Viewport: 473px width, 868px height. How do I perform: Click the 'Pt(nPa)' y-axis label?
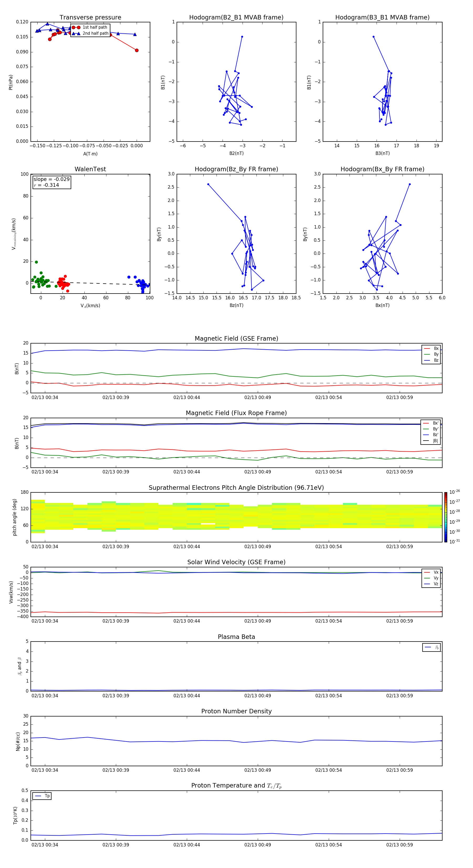(x=11, y=82)
